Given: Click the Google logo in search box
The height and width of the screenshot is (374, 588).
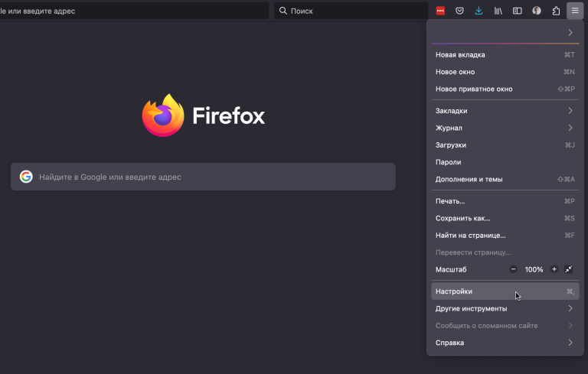Looking at the screenshot, I should pos(26,177).
